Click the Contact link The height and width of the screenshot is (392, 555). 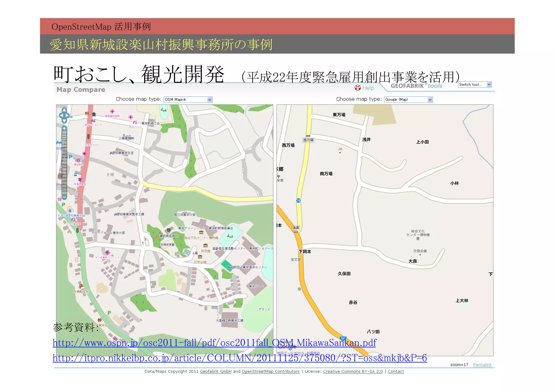click(x=396, y=371)
